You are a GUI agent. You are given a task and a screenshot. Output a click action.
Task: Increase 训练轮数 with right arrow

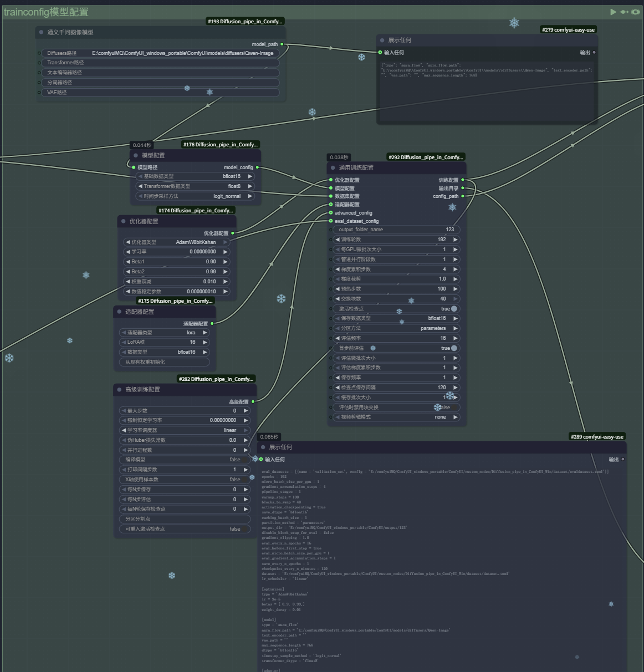[456, 240]
